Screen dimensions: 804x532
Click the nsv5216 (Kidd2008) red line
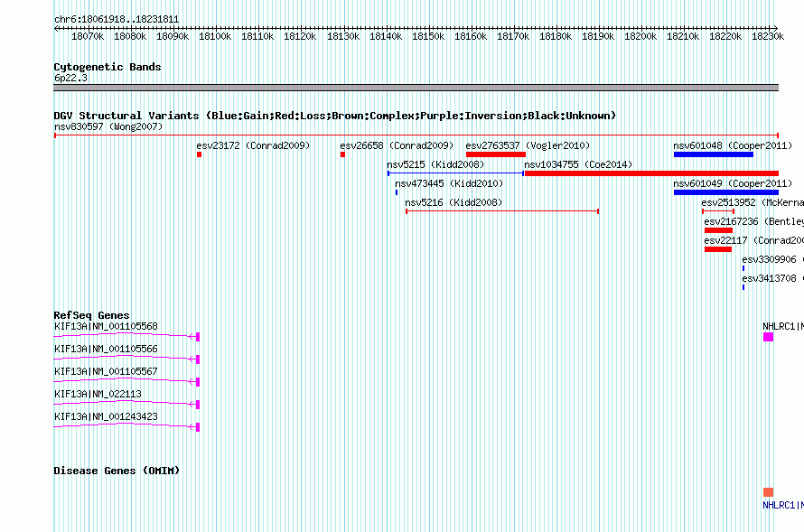pos(502,211)
